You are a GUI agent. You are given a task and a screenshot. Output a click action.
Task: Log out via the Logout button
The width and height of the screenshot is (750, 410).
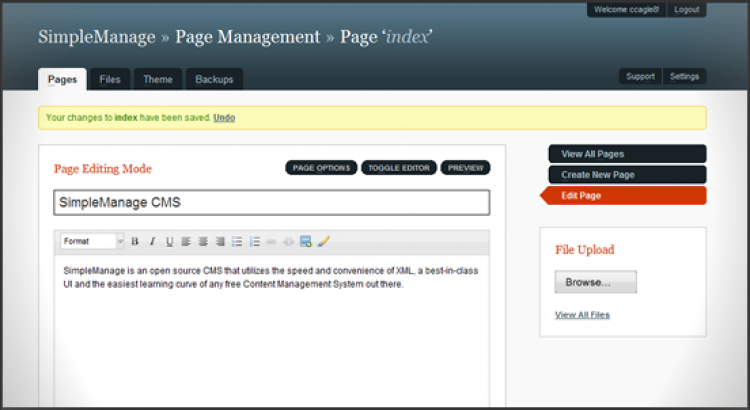coord(686,10)
